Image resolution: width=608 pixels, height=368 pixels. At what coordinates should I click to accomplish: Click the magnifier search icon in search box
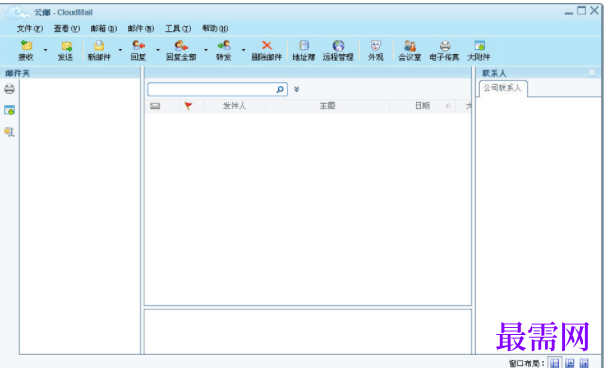(280, 90)
